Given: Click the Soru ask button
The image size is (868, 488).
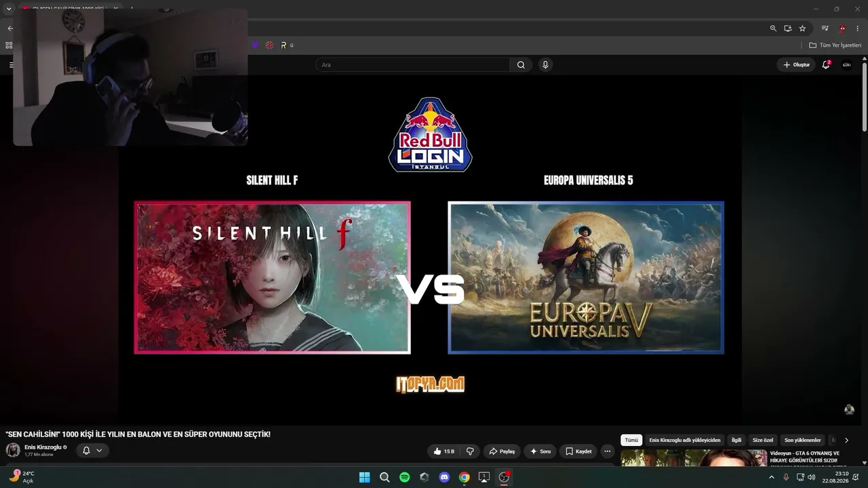Looking at the screenshot, I should (540, 451).
